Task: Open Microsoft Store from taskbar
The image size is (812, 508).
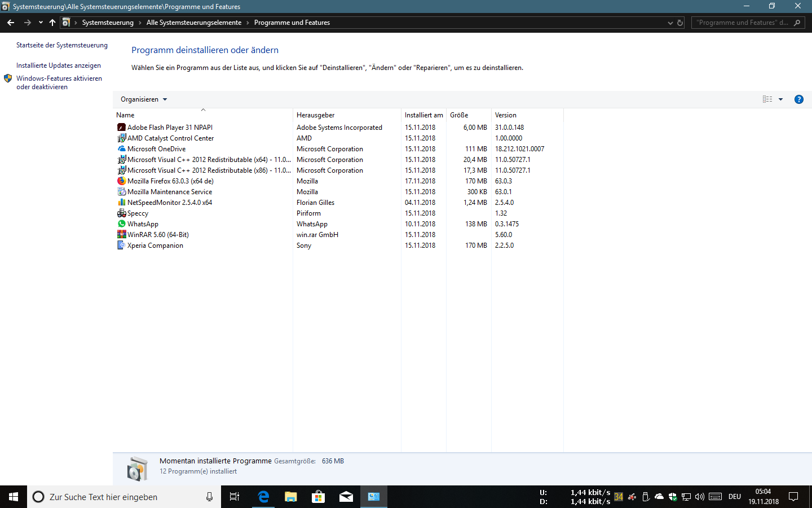Action: 318,497
